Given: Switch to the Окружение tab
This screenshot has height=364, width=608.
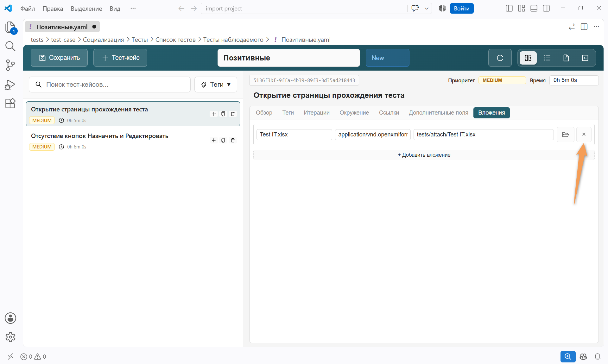Looking at the screenshot, I should pyautogui.click(x=354, y=113).
